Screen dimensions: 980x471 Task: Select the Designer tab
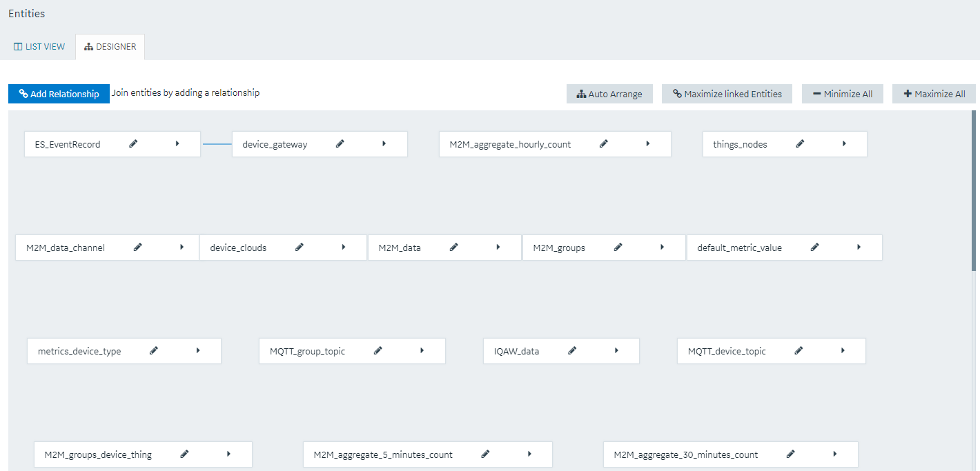(x=110, y=47)
